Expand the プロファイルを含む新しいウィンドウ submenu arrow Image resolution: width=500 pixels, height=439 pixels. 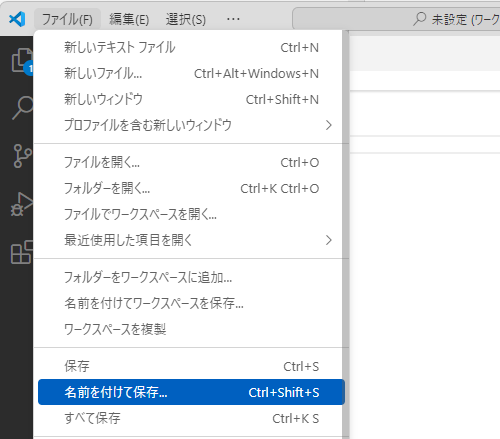coord(328,125)
